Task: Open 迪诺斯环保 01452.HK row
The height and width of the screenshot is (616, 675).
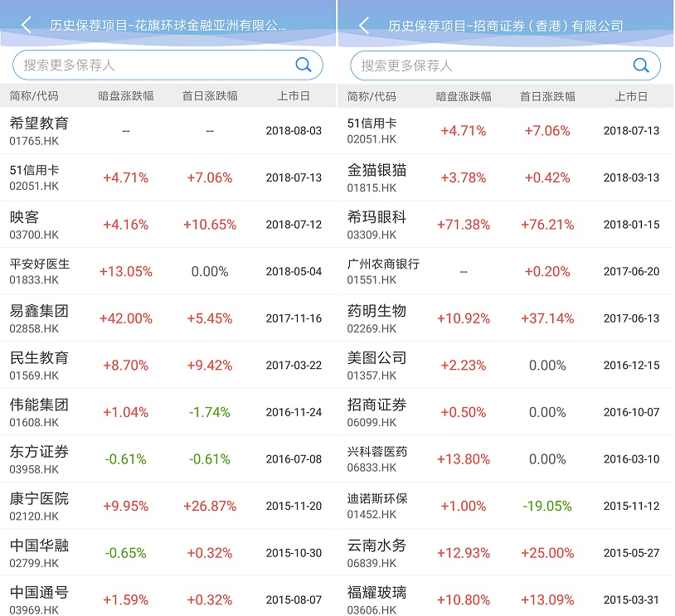Action: coord(506,506)
